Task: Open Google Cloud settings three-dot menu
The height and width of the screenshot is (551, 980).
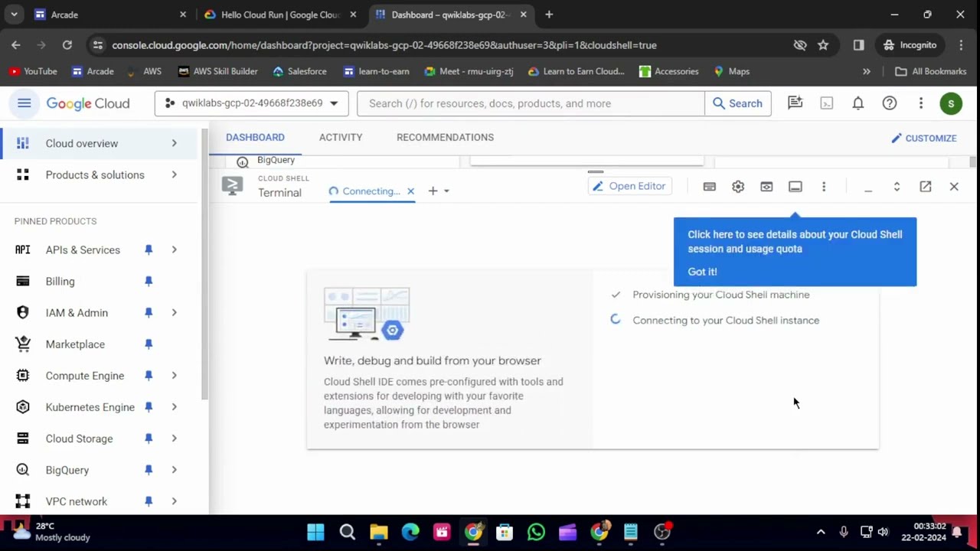Action: pyautogui.click(x=921, y=103)
